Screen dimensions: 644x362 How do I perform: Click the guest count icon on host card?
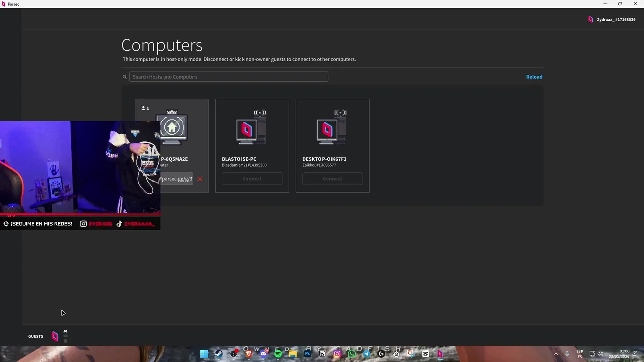click(x=145, y=108)
